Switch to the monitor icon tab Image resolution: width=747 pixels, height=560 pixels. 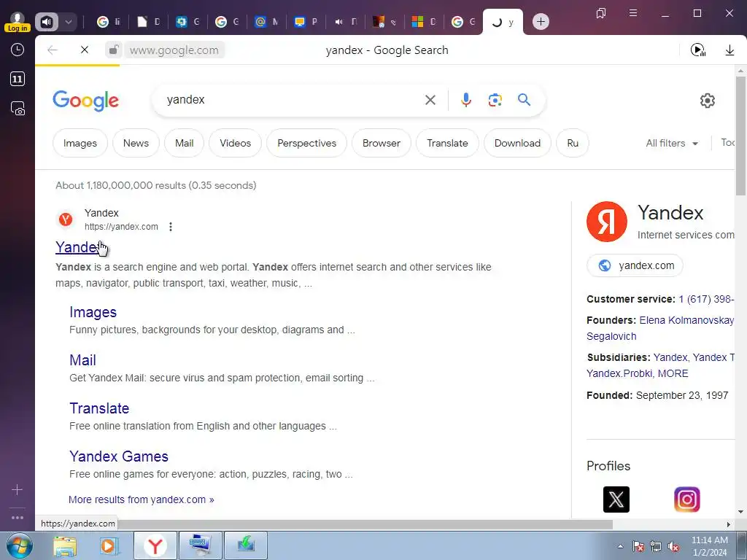306,22
